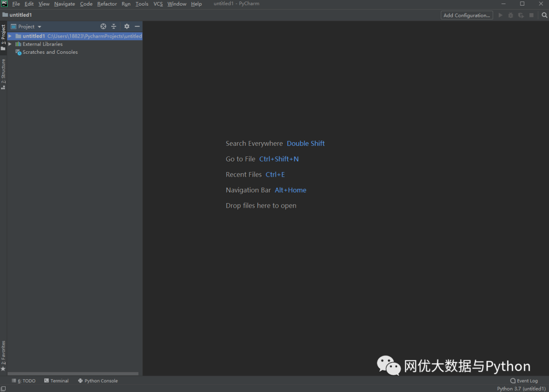Viewport: 549px width, 392px height.
Task: Click the Alt+Home shortcut text
Action: (x=290, y=190)
